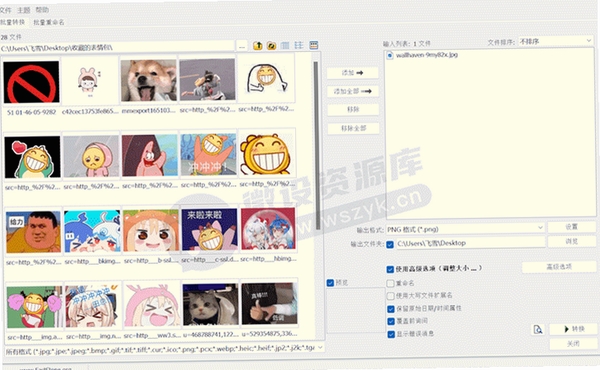600x370 pixels.
Task: Enable '使用大写文件扩展名' uppercase extension checkbox
Action: tap(390, 296)
